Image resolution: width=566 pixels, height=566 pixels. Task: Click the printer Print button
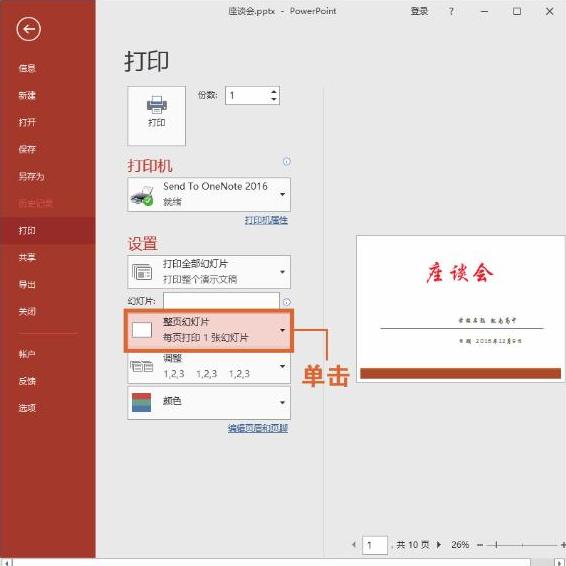coord(157,116)
